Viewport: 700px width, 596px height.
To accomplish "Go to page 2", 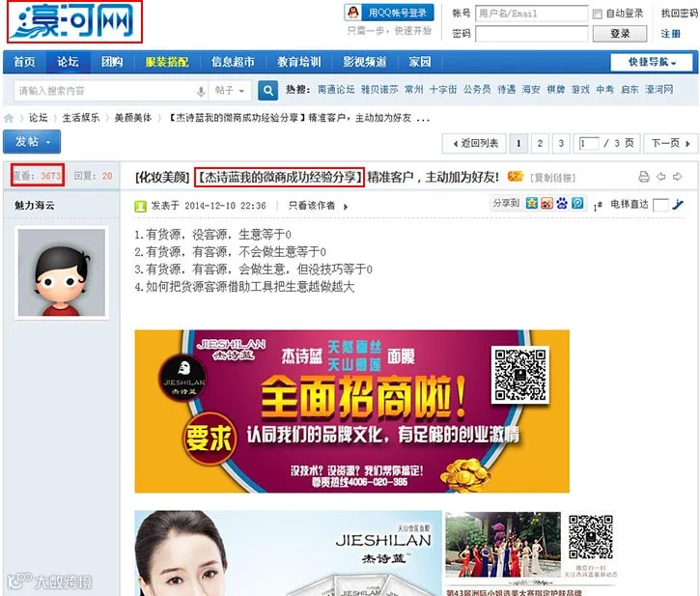I will coord(540,143).
